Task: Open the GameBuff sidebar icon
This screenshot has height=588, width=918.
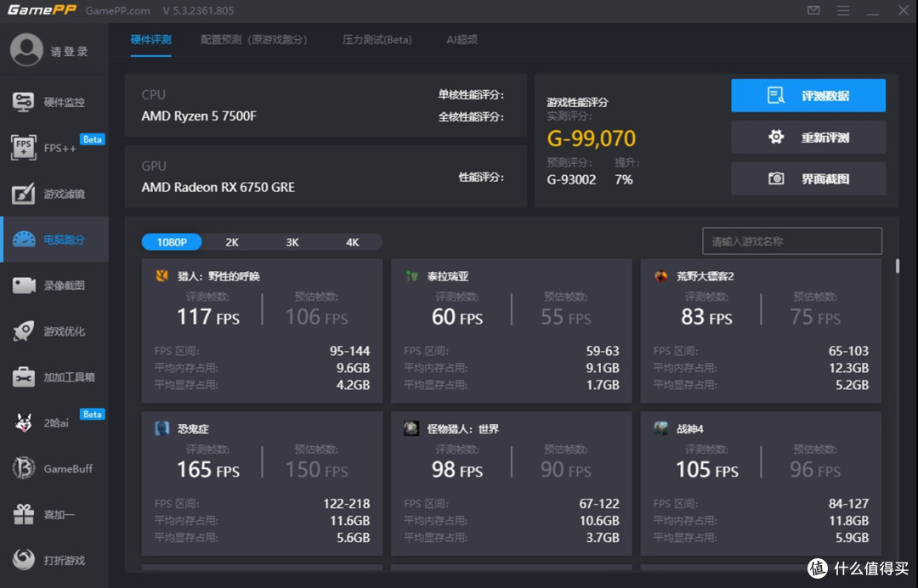Action: tap(24, 468)
